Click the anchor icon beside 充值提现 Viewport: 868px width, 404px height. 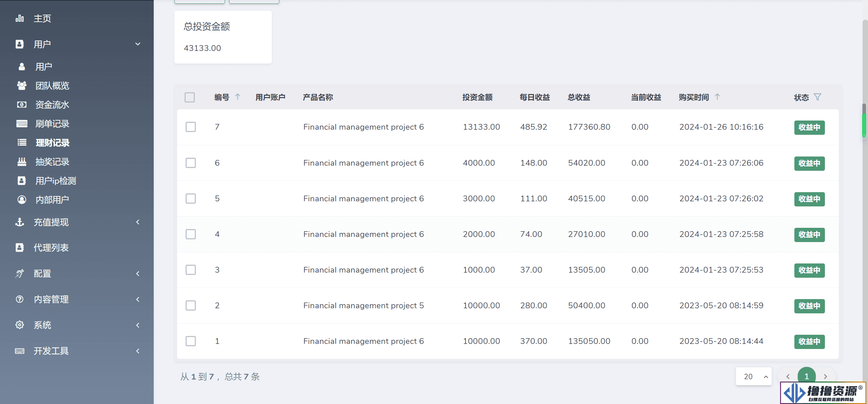(x=20, y=222)
